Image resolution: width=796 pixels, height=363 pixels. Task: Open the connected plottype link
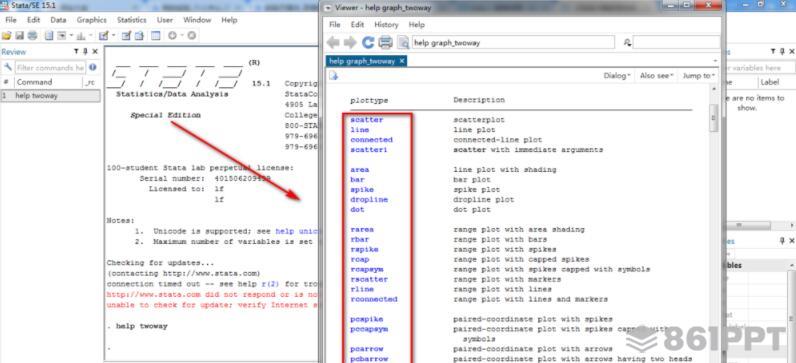tap(371, 140)
